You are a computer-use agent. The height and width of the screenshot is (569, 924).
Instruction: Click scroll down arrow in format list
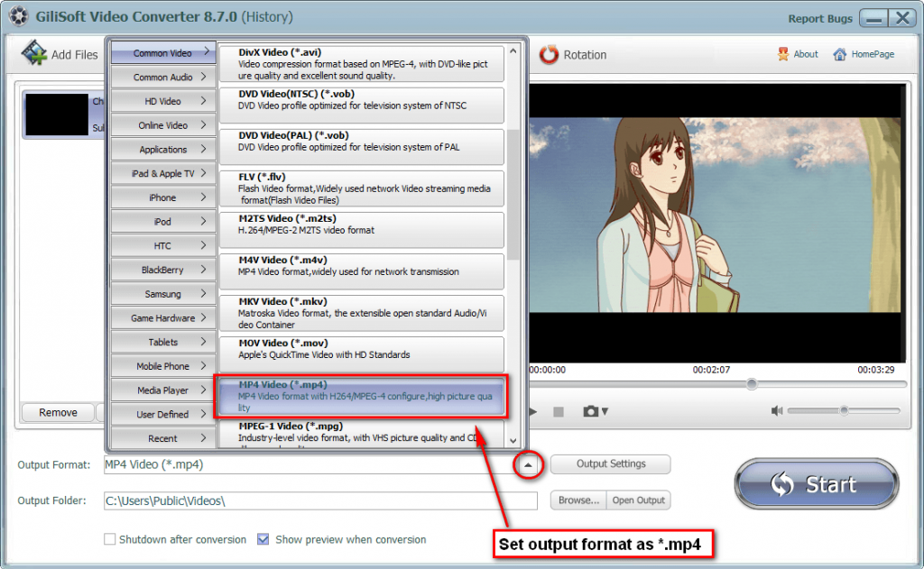(x=513, y=441)
